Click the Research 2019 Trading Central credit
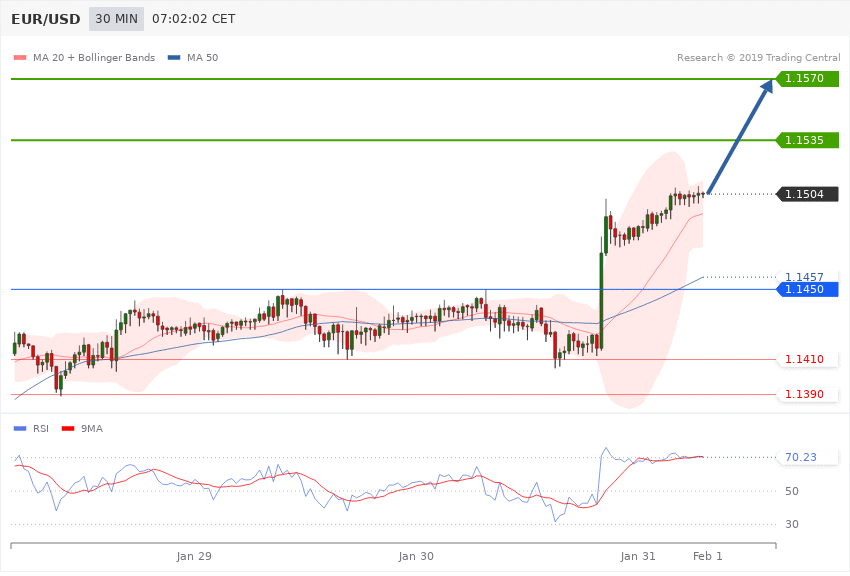The height and width of the screenshot is (576, 850). [758, 57]
